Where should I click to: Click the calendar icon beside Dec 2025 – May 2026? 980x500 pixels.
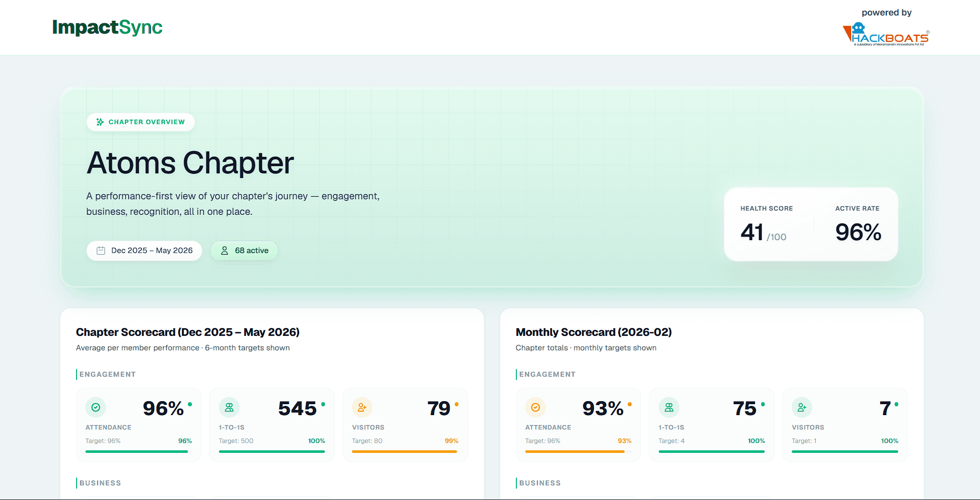point(101,251)
